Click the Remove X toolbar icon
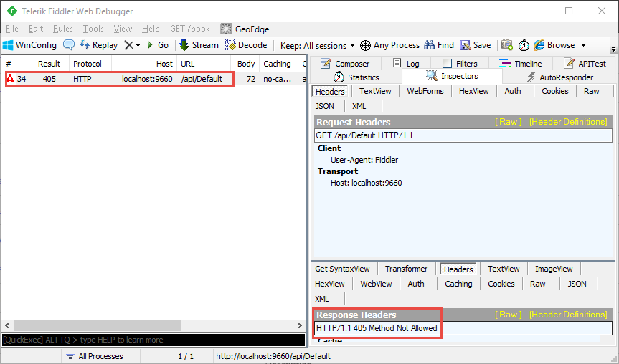Screen dimensions: 619x364 pyautogui.click(x=128, y=45)
